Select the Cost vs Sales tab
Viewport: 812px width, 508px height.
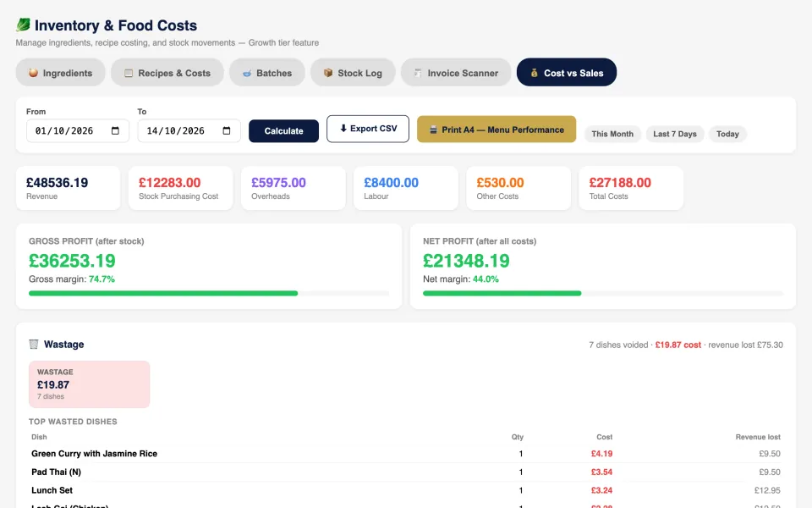pyautogui.click(x=567, y=73)
